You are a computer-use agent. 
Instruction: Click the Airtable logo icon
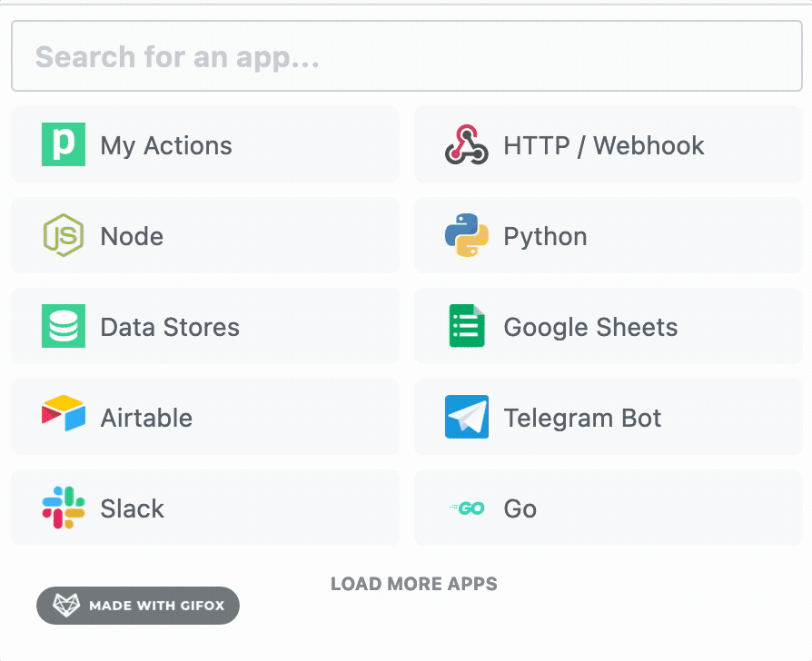(x=64, y=413)
